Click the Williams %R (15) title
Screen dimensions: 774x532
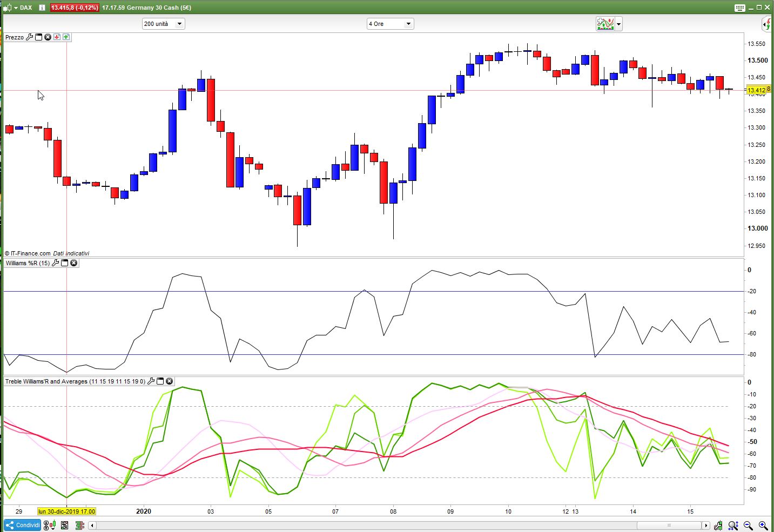point(28,263)
